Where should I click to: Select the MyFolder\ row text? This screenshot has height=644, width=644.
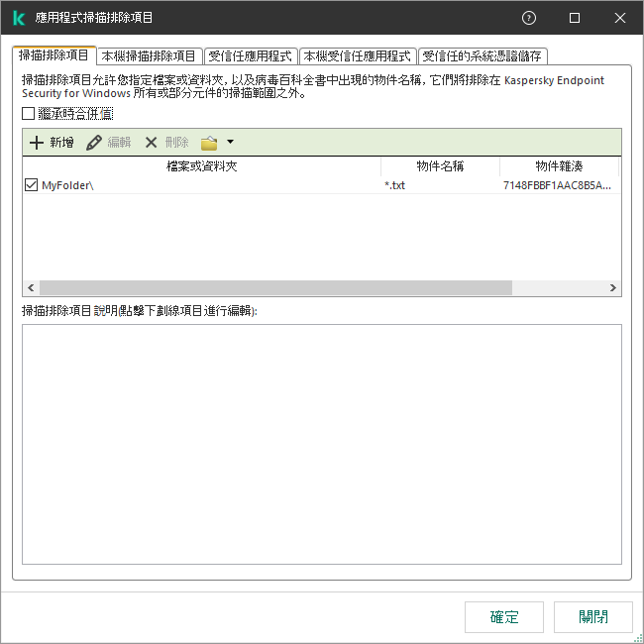point(67,185)
